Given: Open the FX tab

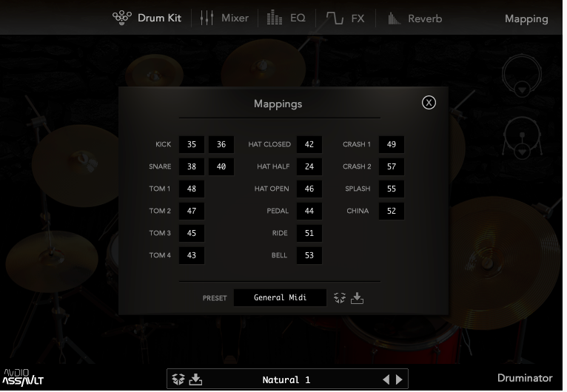Looking at the screenshot, I should point(346,18).
